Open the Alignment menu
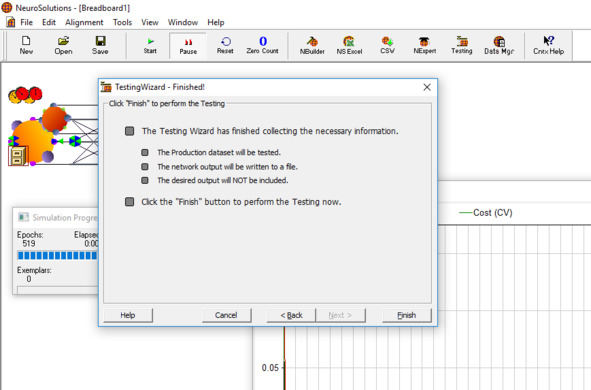The image size is (591, 390). pos(84,22)
